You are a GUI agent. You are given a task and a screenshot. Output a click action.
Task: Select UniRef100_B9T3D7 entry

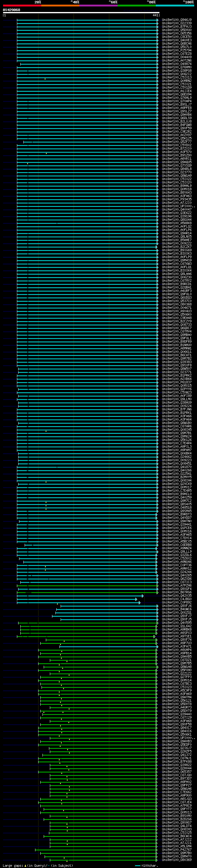[x=176, y=778]
